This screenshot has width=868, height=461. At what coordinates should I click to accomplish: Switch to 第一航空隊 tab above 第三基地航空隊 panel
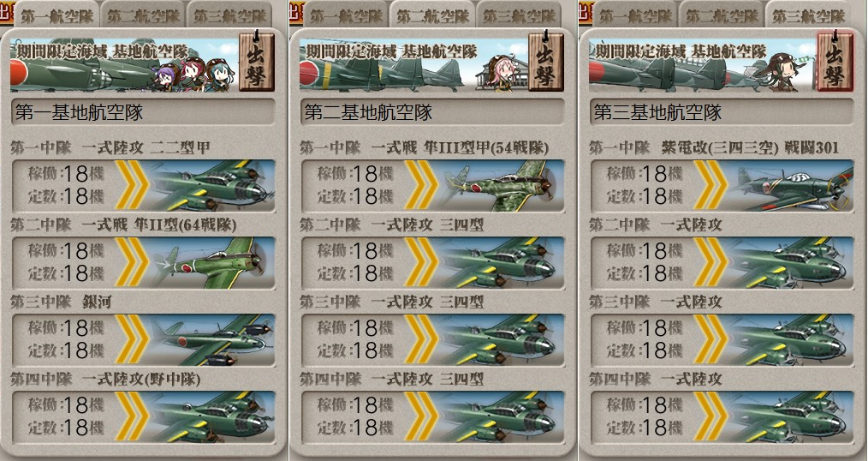tap(635, 15)
